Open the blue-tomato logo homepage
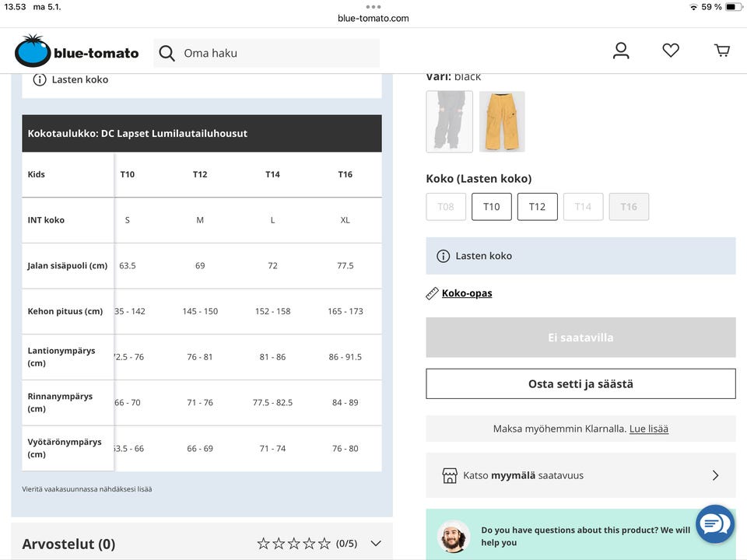The image size is (747, 560). tap(76, 52)
